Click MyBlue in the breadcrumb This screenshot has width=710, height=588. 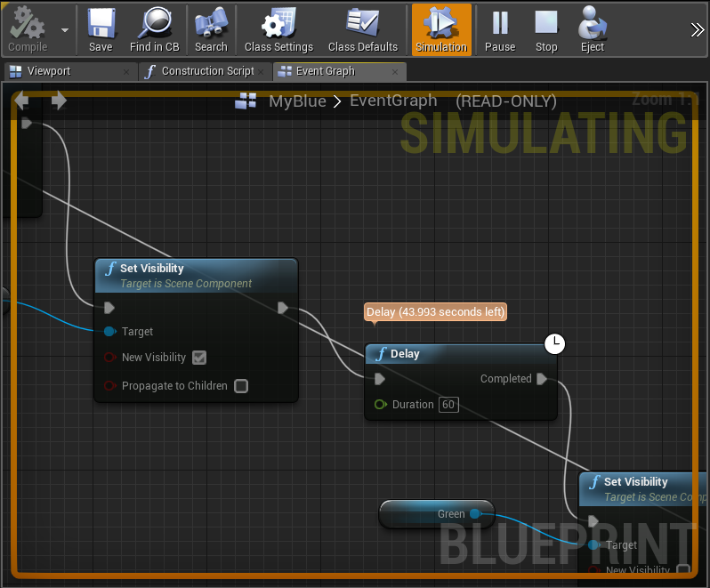297,101
